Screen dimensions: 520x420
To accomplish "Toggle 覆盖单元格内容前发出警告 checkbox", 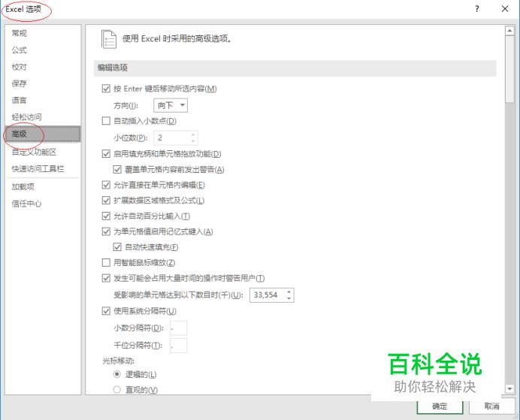I will point(117,169).
